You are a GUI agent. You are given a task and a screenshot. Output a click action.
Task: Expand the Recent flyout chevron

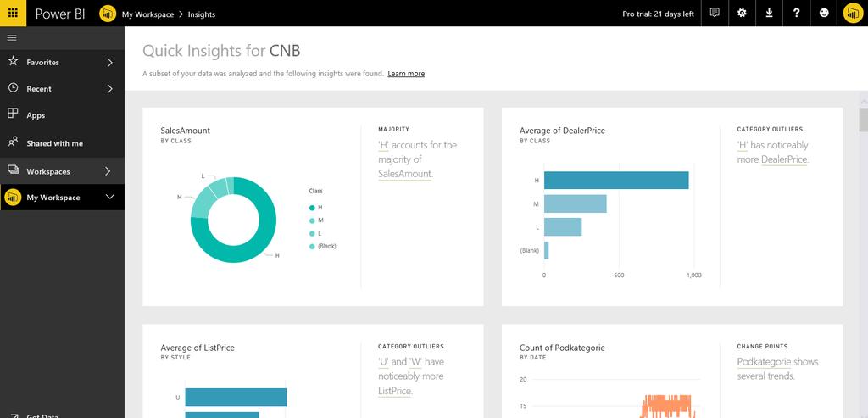coord(109,88)
